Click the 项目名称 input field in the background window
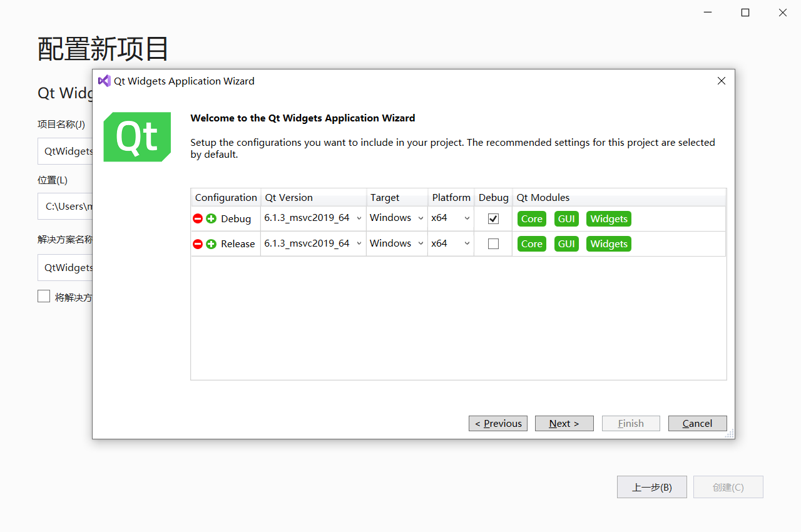The image size is (801, 532). tap(65, 151)
